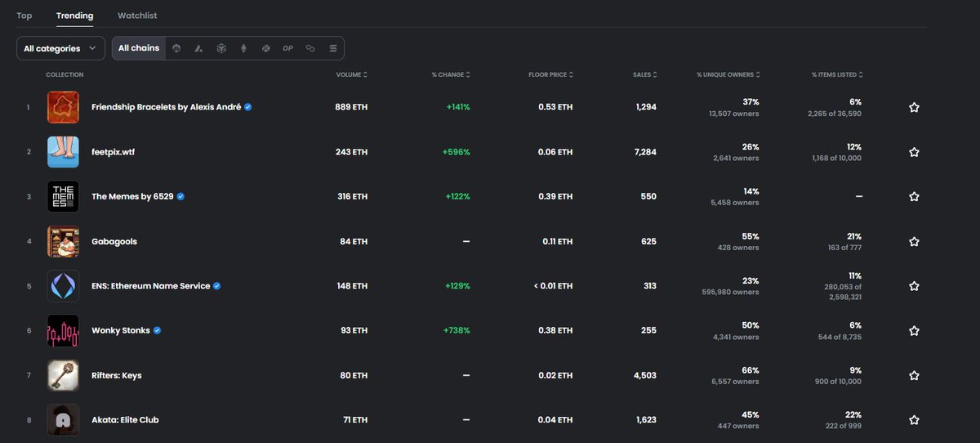Star ENS: Ethereum Name Service collection

coord(914,286)
